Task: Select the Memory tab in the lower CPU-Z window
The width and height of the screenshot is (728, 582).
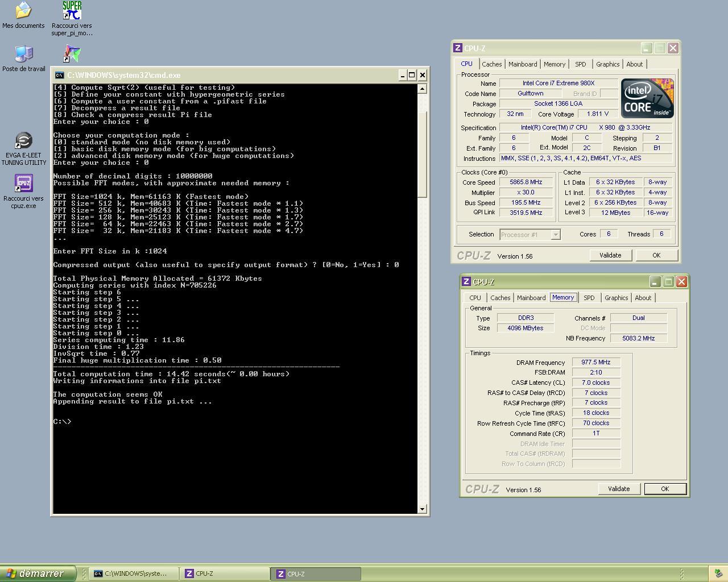Action: tap(563, 297)
